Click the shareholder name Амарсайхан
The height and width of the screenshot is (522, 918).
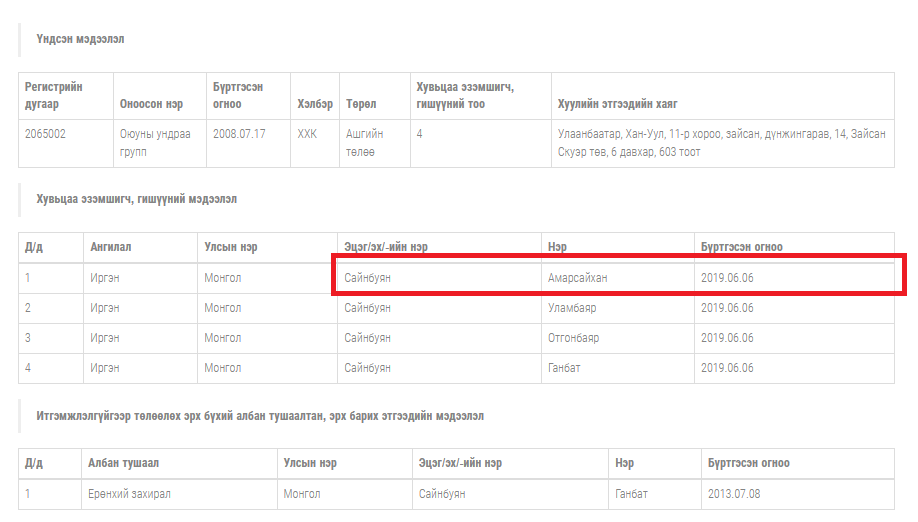click(577, 278)
